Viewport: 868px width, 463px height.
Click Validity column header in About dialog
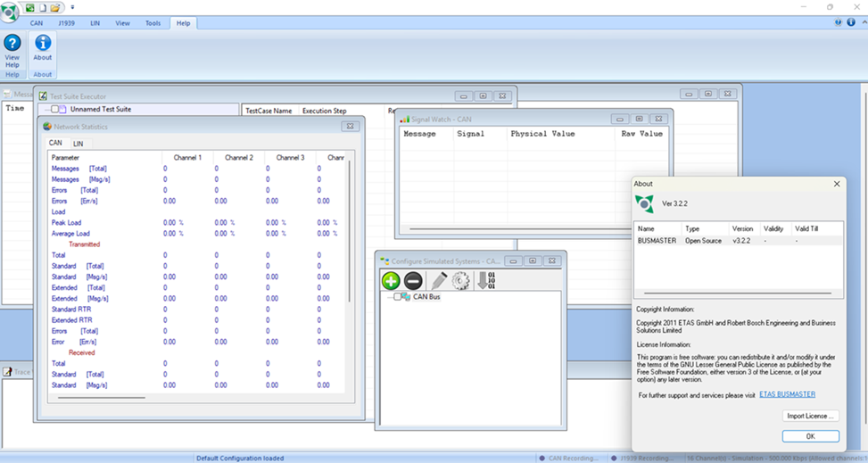pyautogui.click(x=775, y=228)
